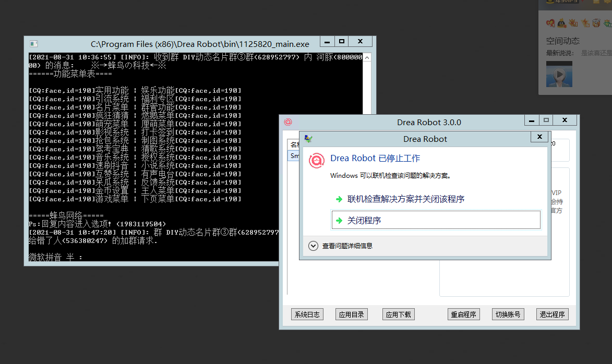This screenshot has height=364, width=612.
Task: Click the lightning bolt badge icon
Action: click(x=585, y=23)
